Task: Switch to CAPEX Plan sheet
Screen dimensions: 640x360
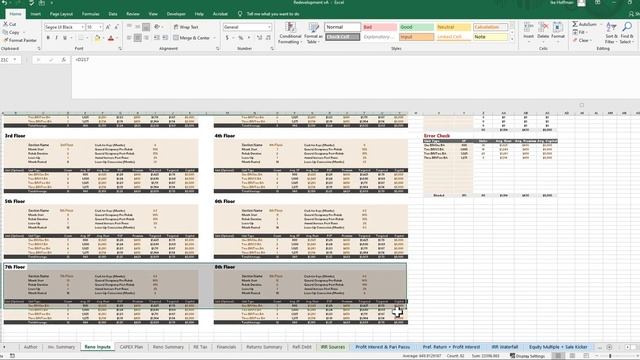Action: point(131,347)
